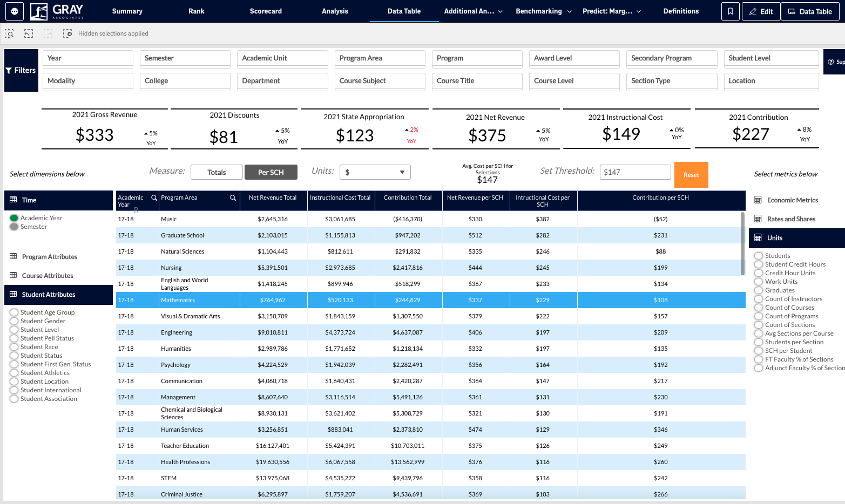Image resolution: width=845 pixels, height=504 pixels.
Task: Open the navigation menu ellipsis icon
Action: click(15, 11)
